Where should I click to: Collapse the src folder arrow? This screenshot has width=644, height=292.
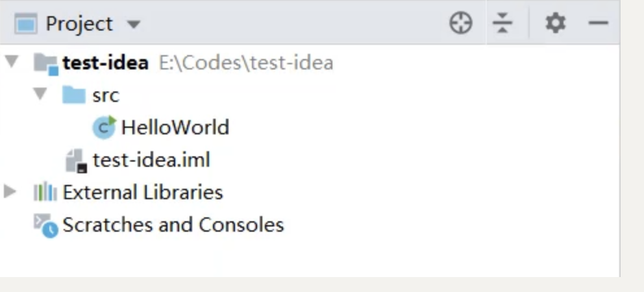tap(40, 95)
